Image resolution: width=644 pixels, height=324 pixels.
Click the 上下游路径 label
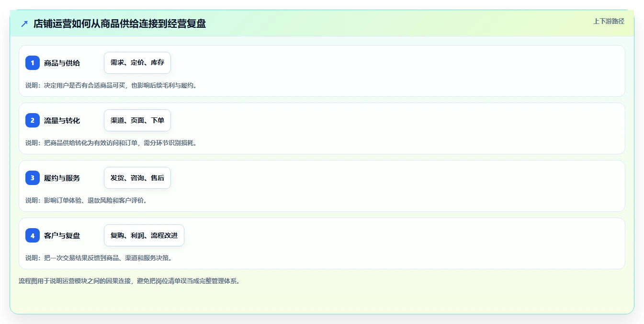click(x=609, y=21)
